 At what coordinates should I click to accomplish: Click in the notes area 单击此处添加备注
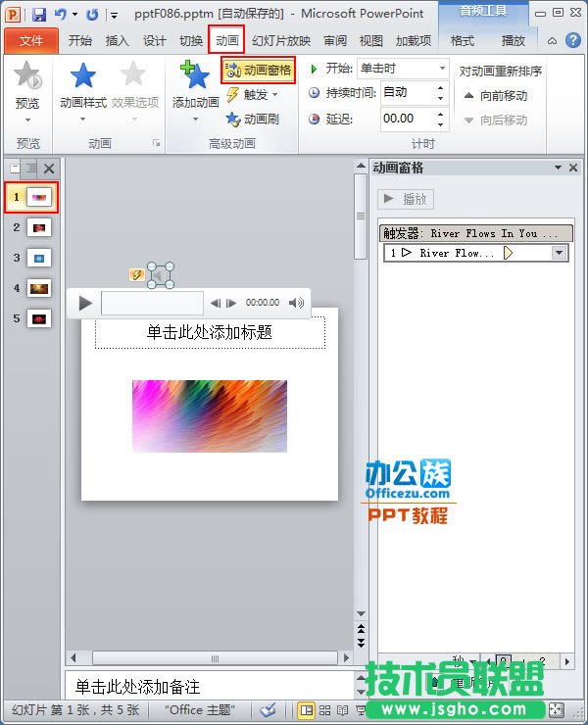coord(208,687)
